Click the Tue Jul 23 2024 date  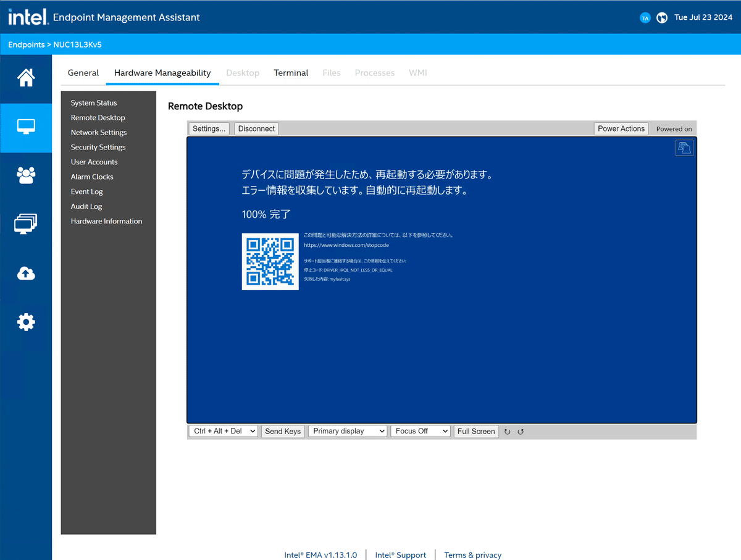coord(703,17)
